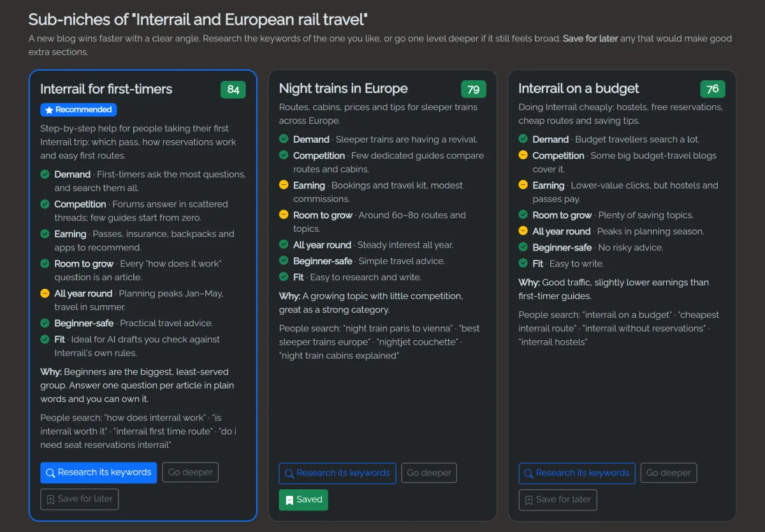Click the 'Night trains in Europe' card title
Screen dimensions: 765x532
344,89
